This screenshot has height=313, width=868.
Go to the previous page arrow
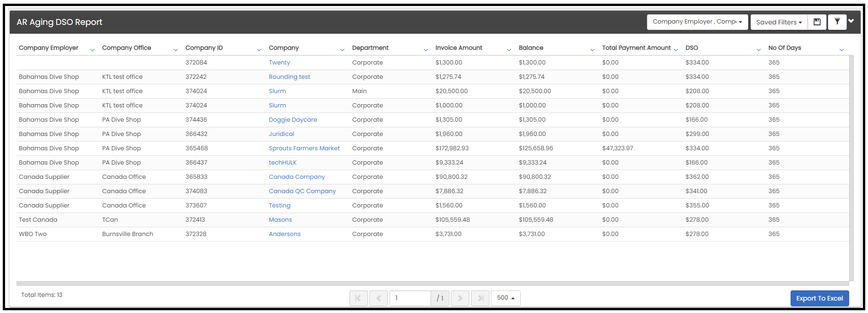point(379,298)
